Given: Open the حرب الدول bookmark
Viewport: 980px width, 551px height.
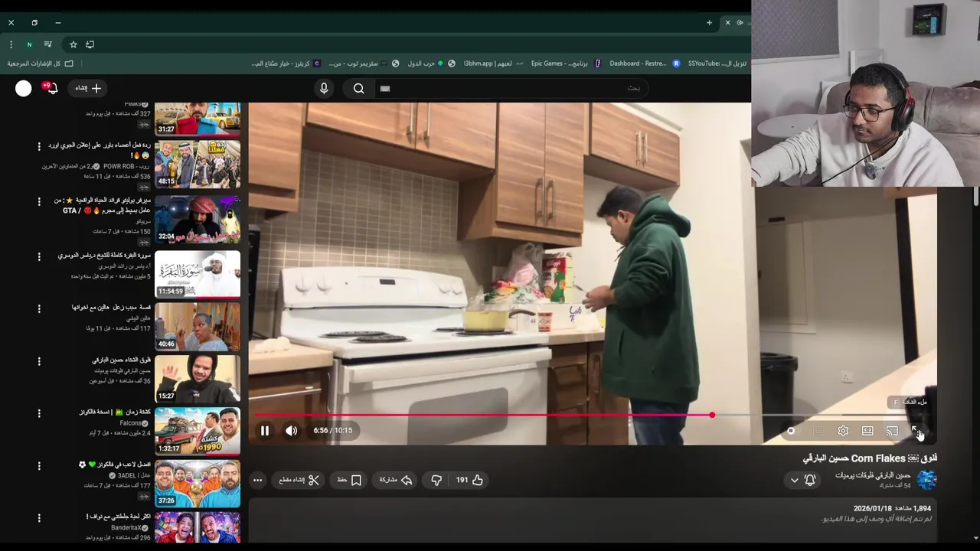Looking at the screenshot, I should [x=431, y=64].
